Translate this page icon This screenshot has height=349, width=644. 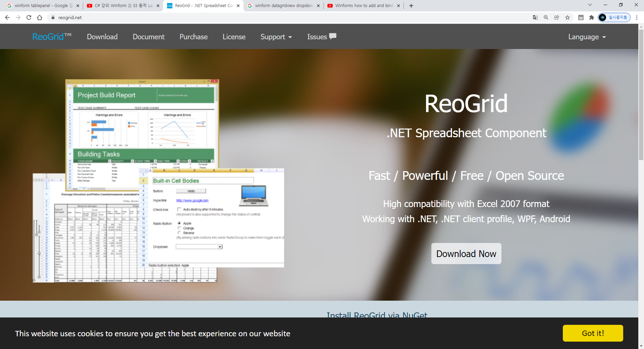click(535, 17)
